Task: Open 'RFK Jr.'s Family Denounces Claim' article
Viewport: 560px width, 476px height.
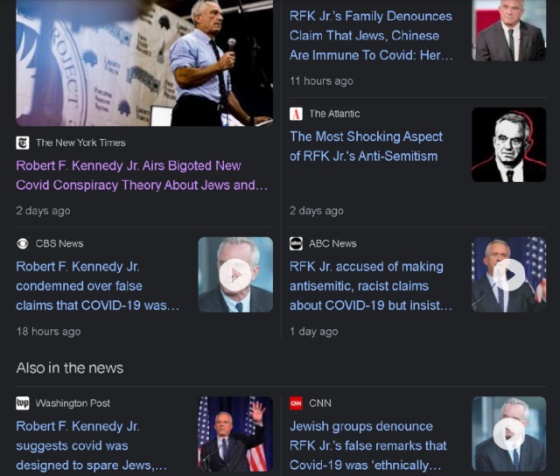Action: point(371,36)
